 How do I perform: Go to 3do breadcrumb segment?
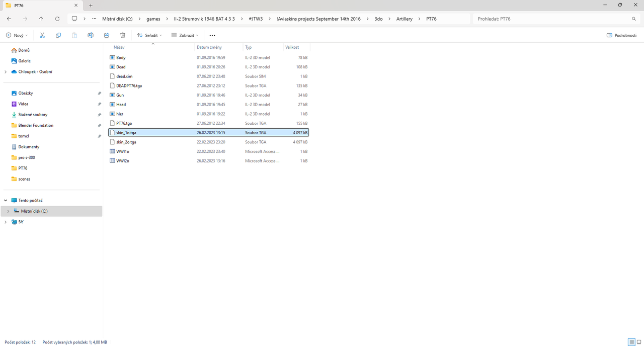coord(378,19)
